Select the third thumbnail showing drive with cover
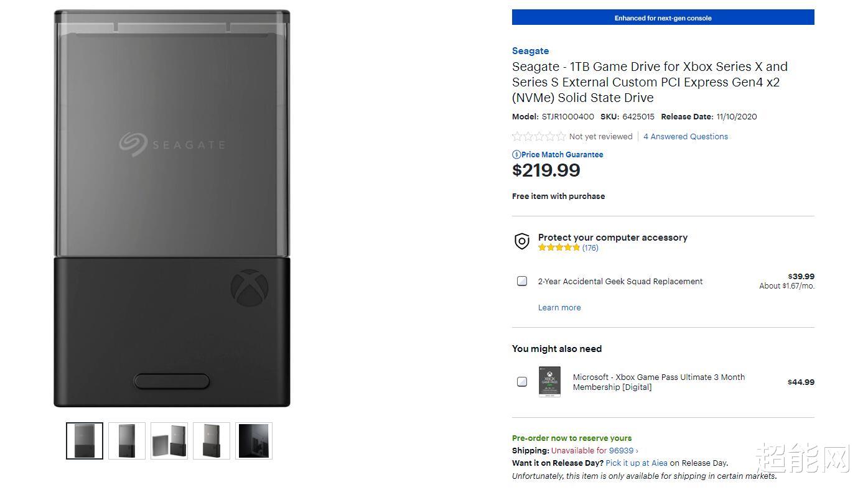This screenshot has height=495, width=868. [x=169, y=441]
